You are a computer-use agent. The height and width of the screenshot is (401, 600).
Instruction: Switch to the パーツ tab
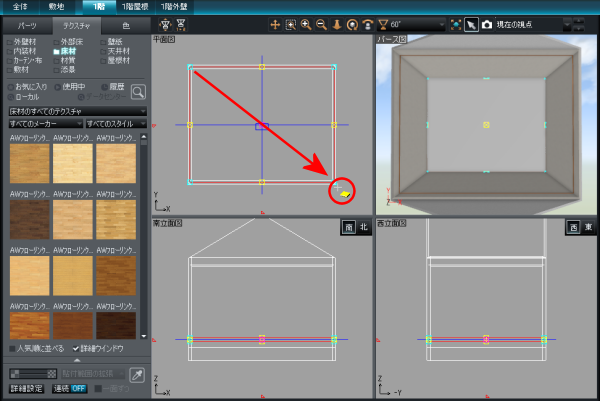point(28,24)
